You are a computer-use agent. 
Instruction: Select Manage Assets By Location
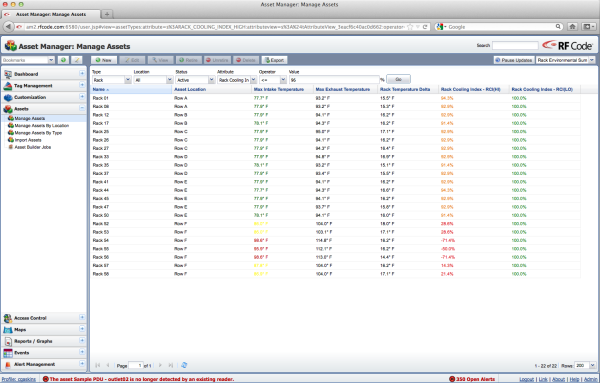click(x=42, y=125)
